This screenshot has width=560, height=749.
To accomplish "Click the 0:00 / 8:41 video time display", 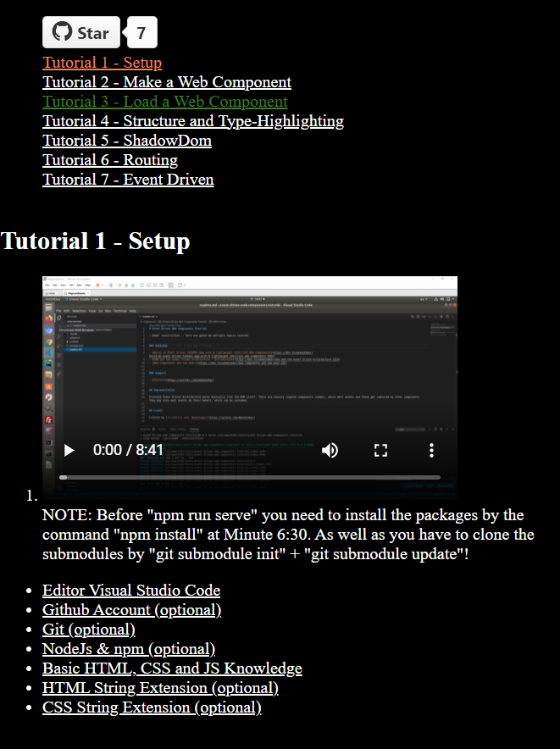I will click(x=128, y=450).
